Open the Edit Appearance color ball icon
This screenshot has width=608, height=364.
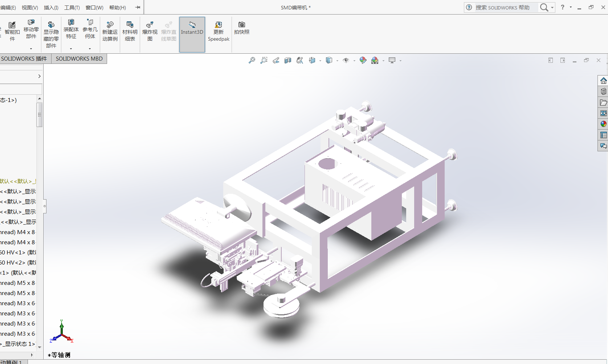click(x=363, y=61)
